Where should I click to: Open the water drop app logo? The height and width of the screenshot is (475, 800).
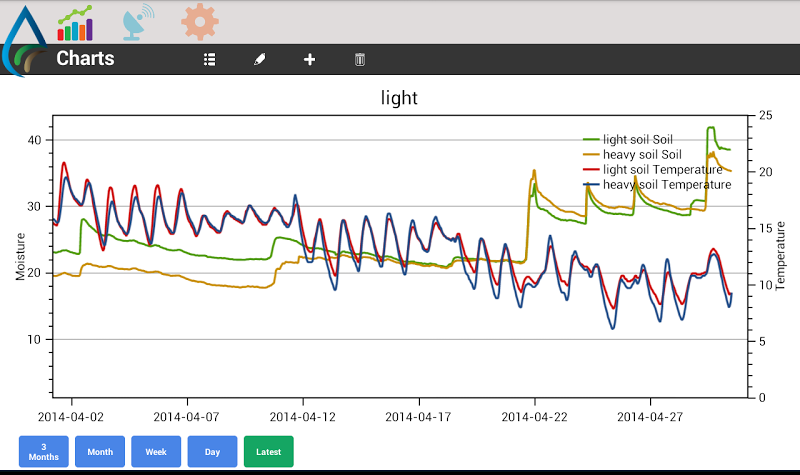(x=24, y=42)
